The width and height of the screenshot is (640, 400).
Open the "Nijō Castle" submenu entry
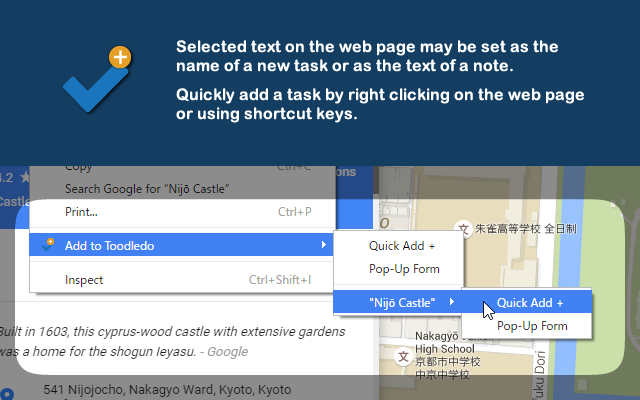tap(398, 302)
